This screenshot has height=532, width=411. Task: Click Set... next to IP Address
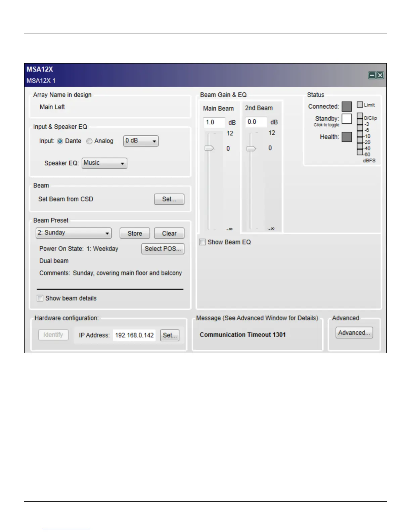click(x=170, y=335)
